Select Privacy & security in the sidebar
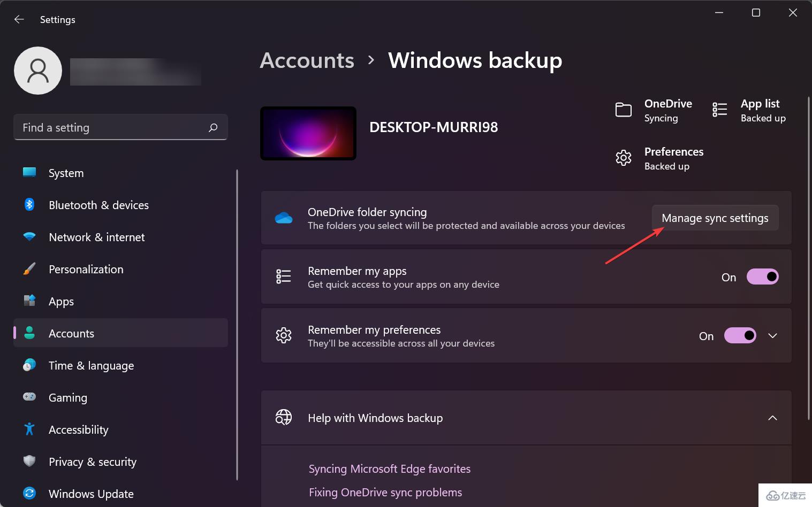 (121, 462)
